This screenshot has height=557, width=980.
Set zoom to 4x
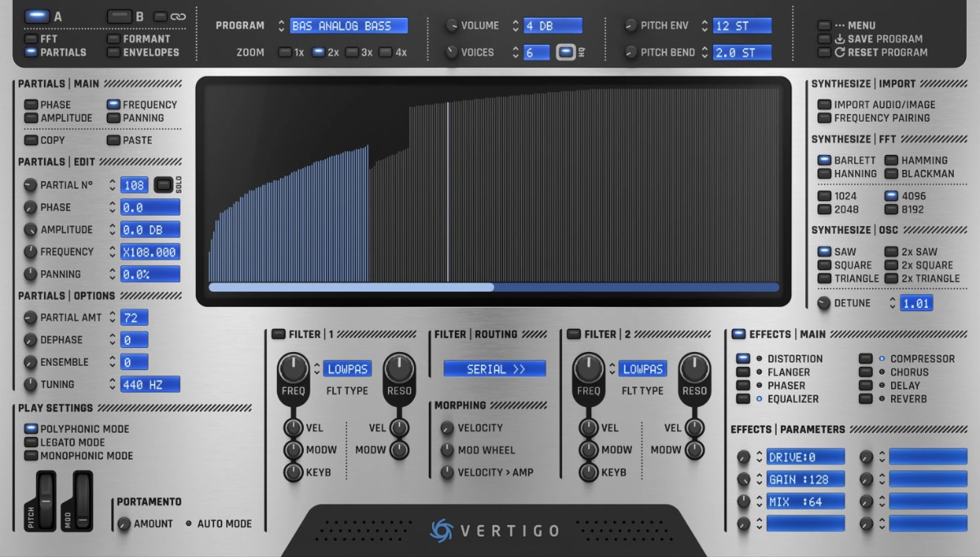coord(385,52)
